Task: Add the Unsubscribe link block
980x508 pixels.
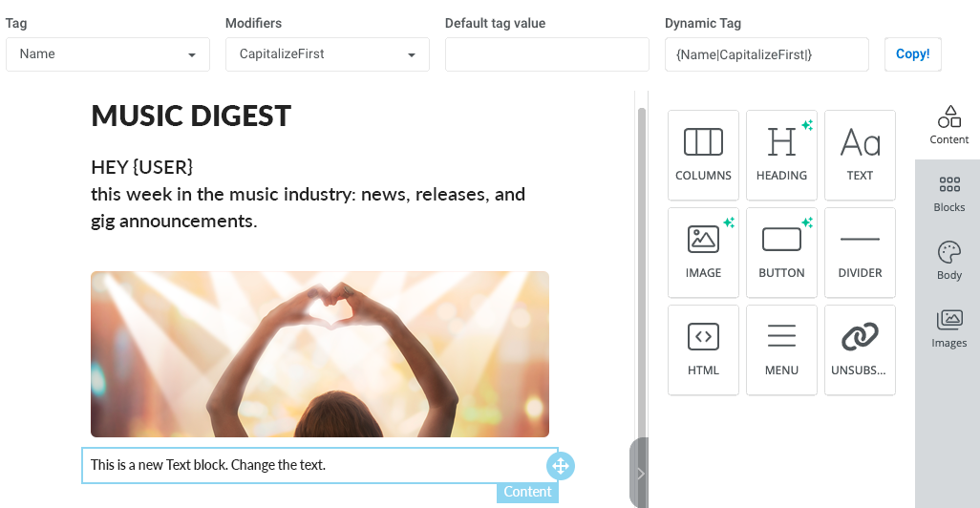Action: coord(860,349)
